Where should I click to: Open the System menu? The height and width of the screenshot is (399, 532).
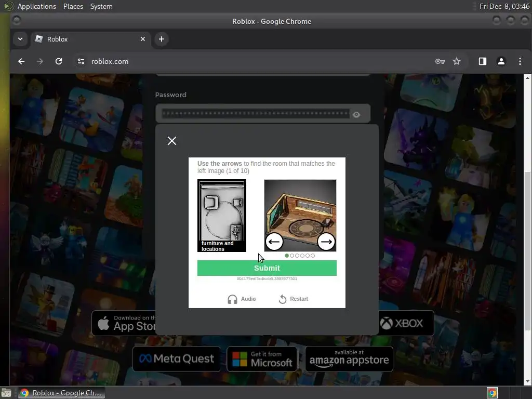pyautogui.click(x=101, y=6)
